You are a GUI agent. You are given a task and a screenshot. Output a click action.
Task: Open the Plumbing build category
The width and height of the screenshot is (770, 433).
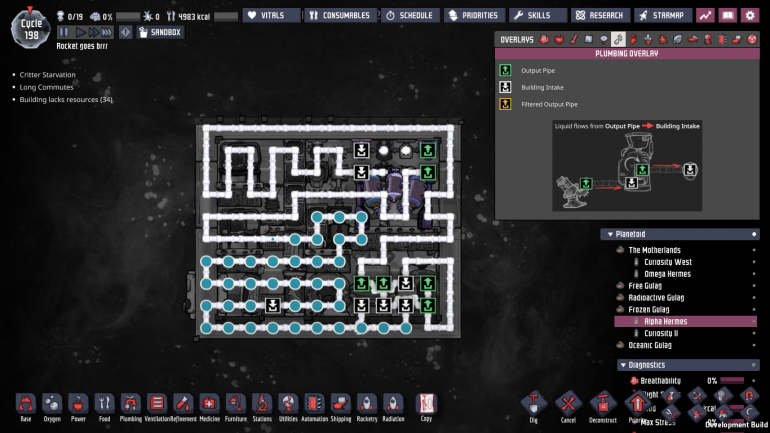pos(131,407)
